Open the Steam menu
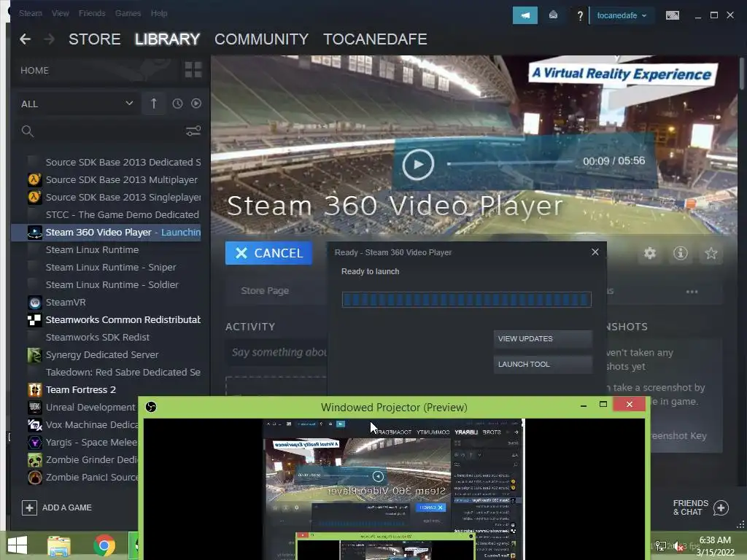The image size is (747, 560). click(31, 13)
